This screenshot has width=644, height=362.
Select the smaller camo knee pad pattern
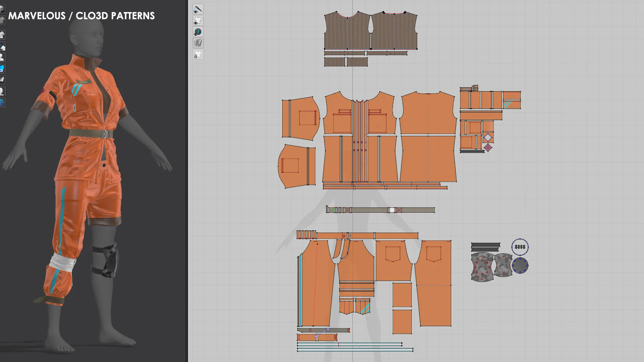tap(503, 265)
